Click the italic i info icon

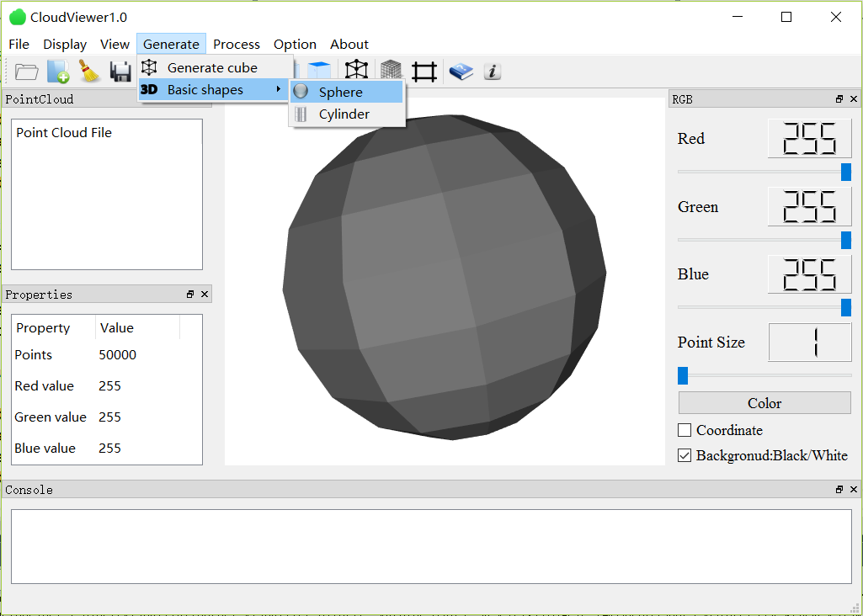pos(493,72)
